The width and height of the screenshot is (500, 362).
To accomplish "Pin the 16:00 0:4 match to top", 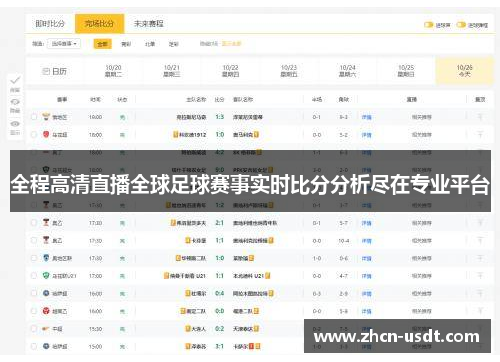I will [480, 293].
